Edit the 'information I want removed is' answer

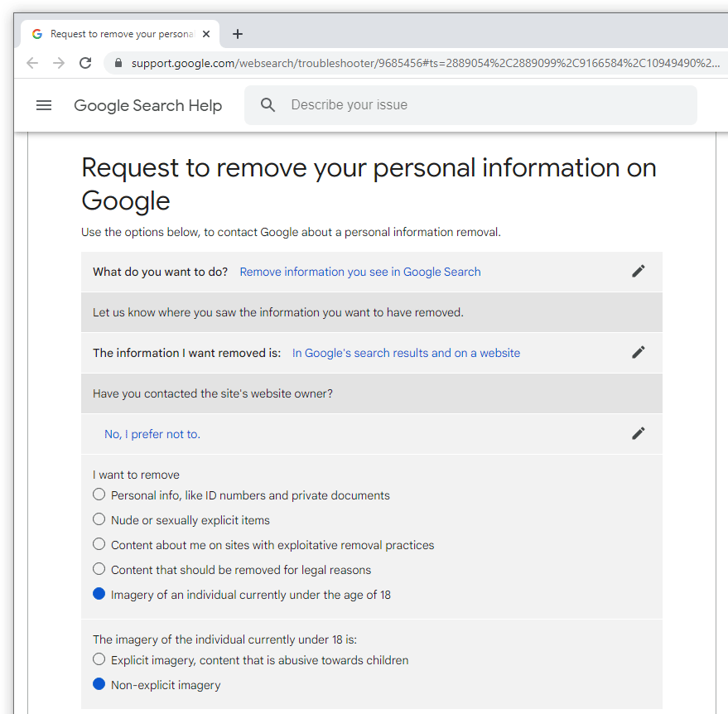[x=639, y=352]
